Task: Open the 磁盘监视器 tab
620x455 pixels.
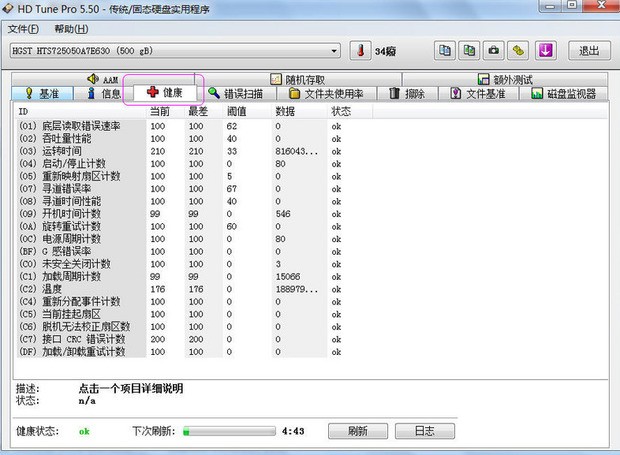Action: [564, 94]
